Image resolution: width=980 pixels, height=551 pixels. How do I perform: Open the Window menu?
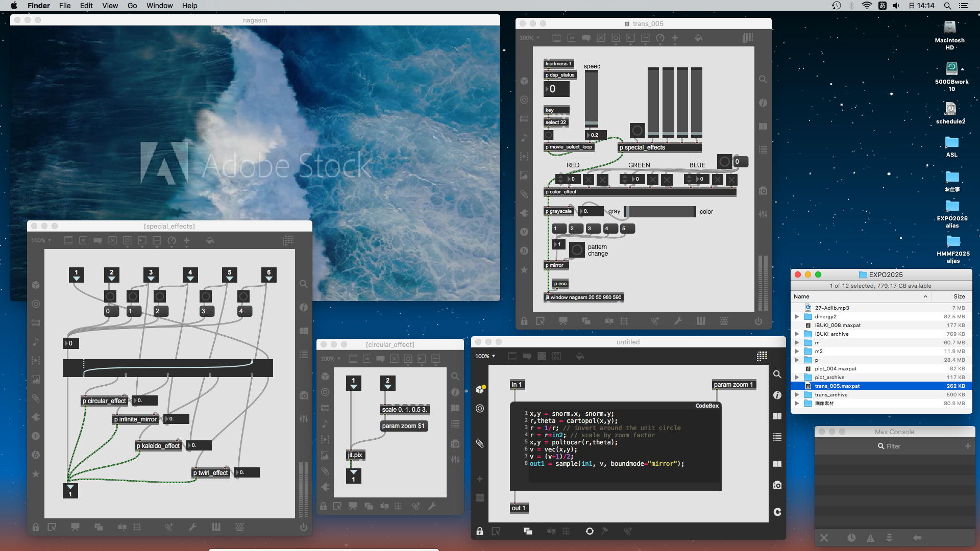[x=159, y=6]
